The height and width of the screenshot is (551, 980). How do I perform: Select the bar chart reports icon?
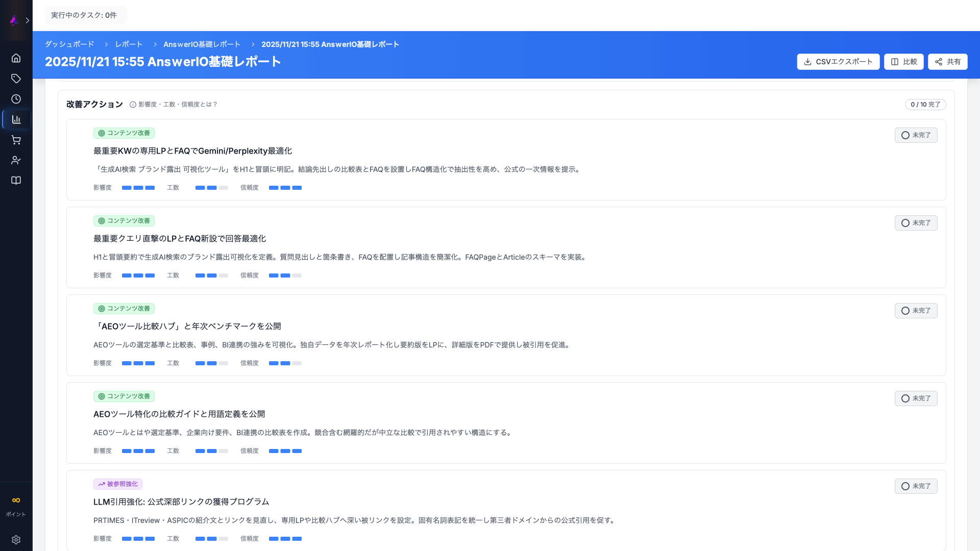coord(16,119)
